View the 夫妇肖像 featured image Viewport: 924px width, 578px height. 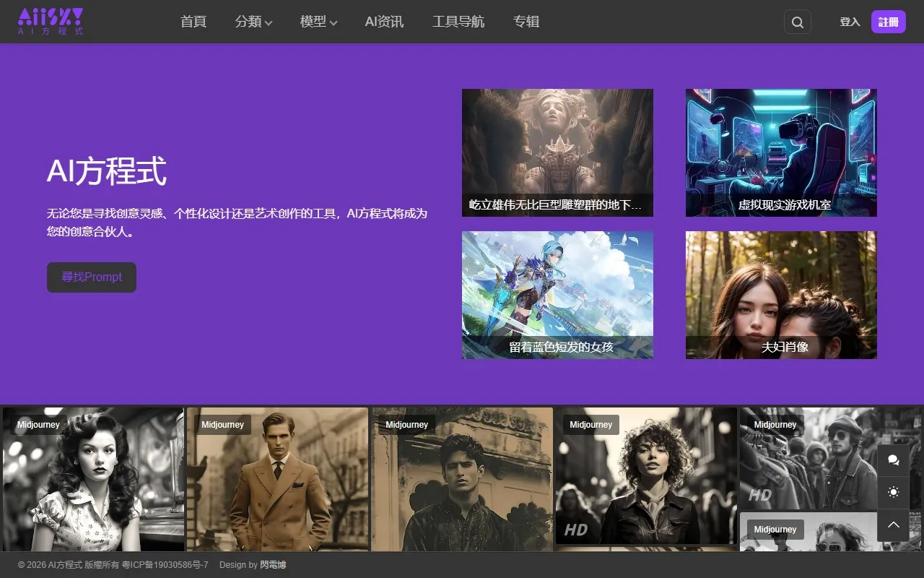(780, 295)
